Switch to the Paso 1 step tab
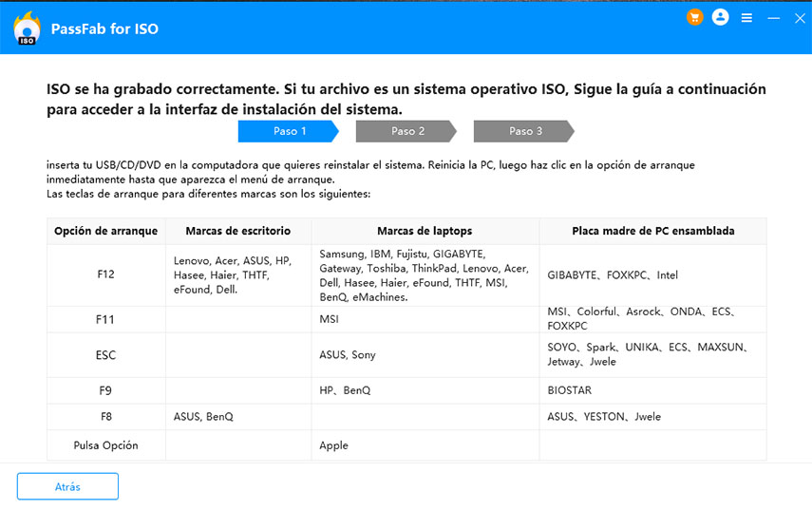This screenshot has width=812, height=510. 289,131
